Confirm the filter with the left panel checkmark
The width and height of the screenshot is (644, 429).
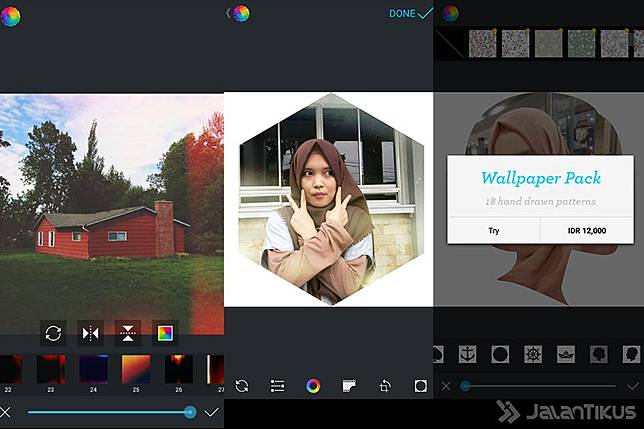(x=212, y=412)
